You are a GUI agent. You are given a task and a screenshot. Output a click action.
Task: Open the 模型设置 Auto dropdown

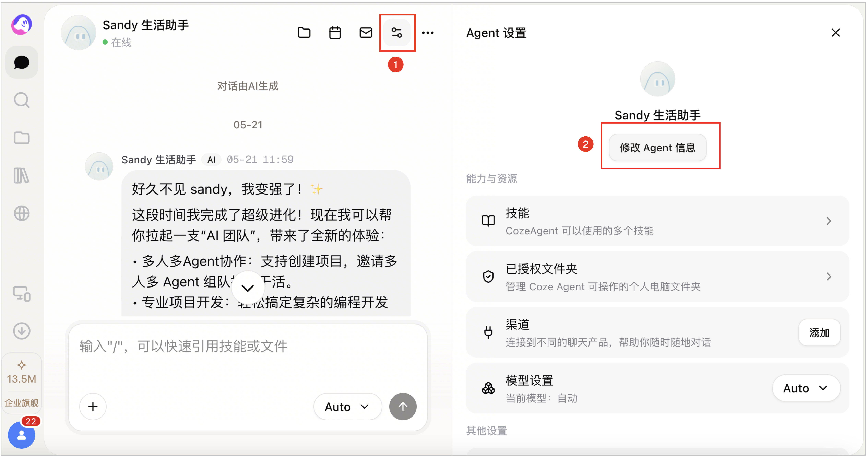pyautogui.click(x=806, y=388)
